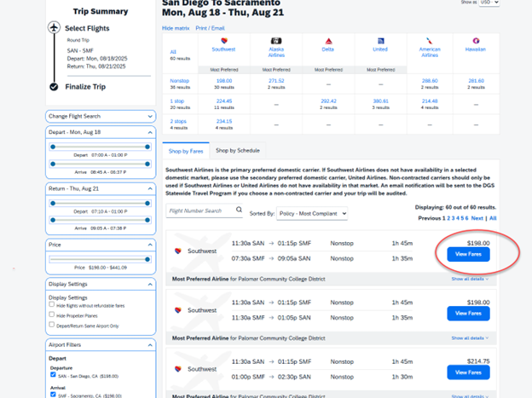Click the depart time slider left handle
Screen dimensions: 532x398
53,147
